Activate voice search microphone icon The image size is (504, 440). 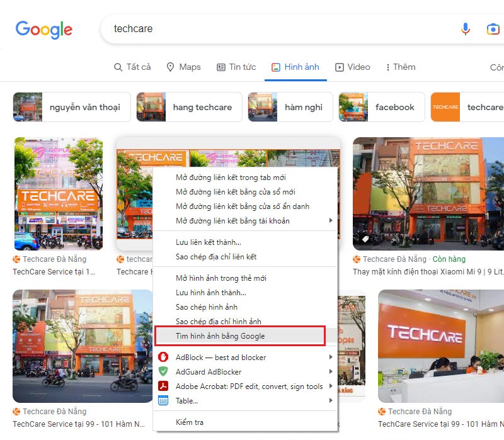tap(465, 28)
